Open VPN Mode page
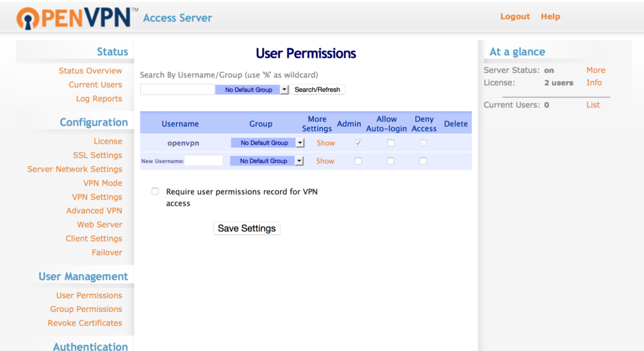This screenshot has width=644, height=351. click(103, 183)
